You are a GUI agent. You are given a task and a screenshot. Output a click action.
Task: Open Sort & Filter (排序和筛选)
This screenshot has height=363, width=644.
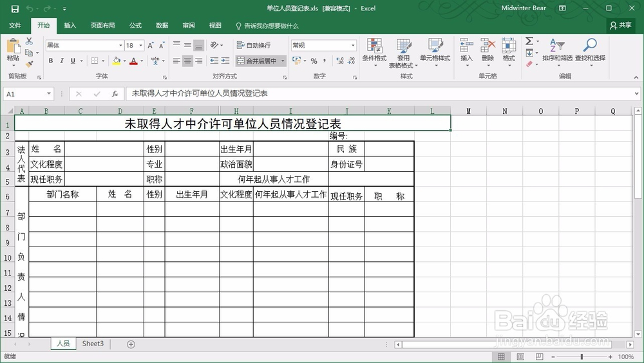[x=557, y=51]
